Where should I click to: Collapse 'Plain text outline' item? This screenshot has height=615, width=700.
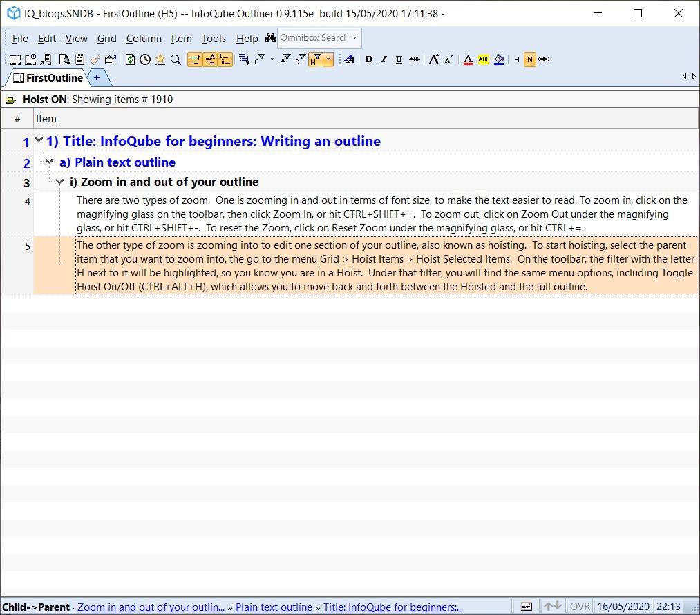pos(50,162)
